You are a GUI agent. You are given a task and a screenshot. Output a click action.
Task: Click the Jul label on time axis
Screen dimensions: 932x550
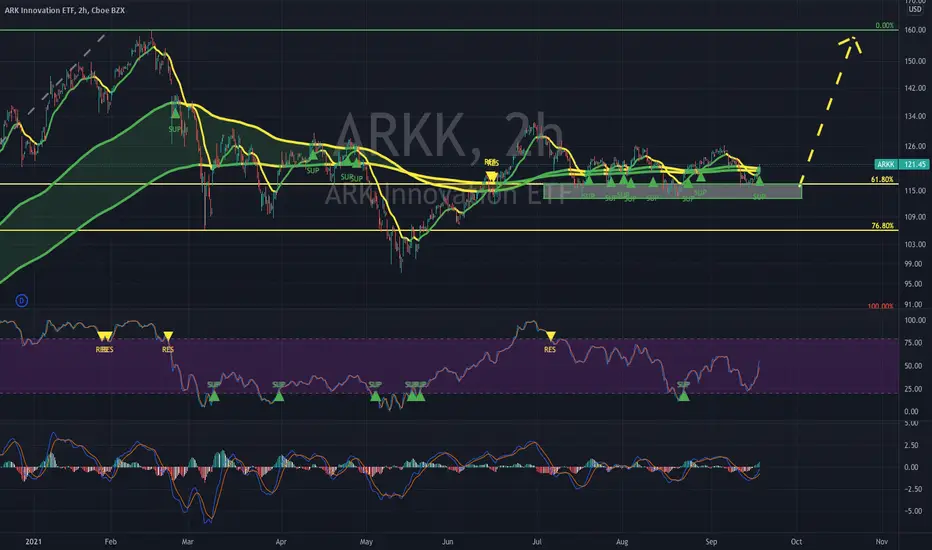[537, 542]
